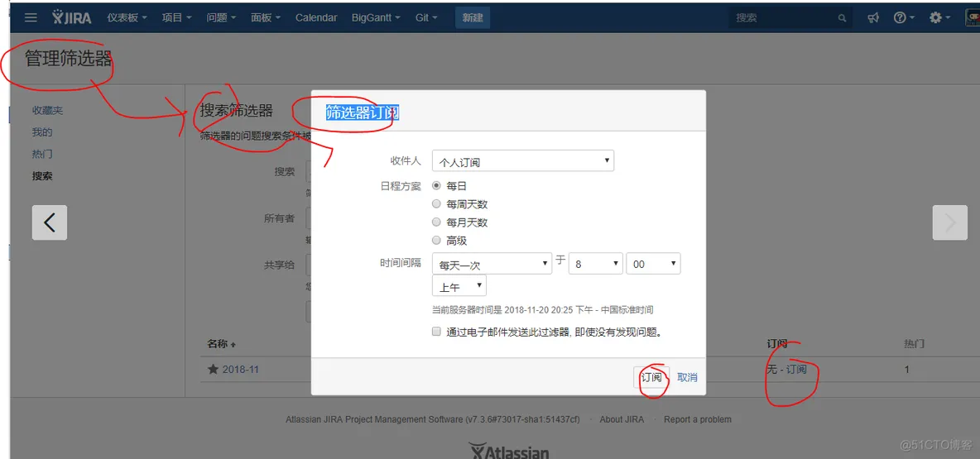Open the BigGantt menu item

(377, 17)
